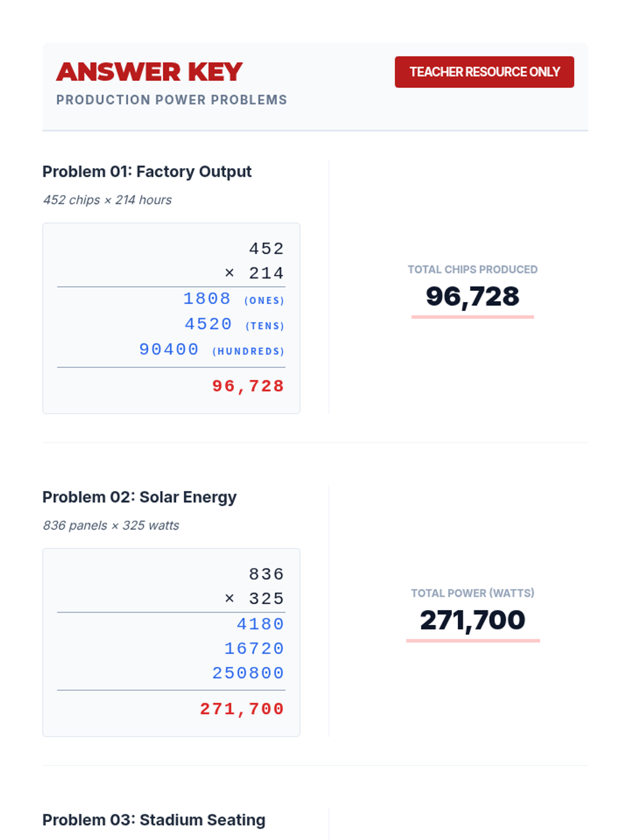Select the 90400 hundreds partial product
This screenshot has height=840, width=630.
tap(169, 349)
